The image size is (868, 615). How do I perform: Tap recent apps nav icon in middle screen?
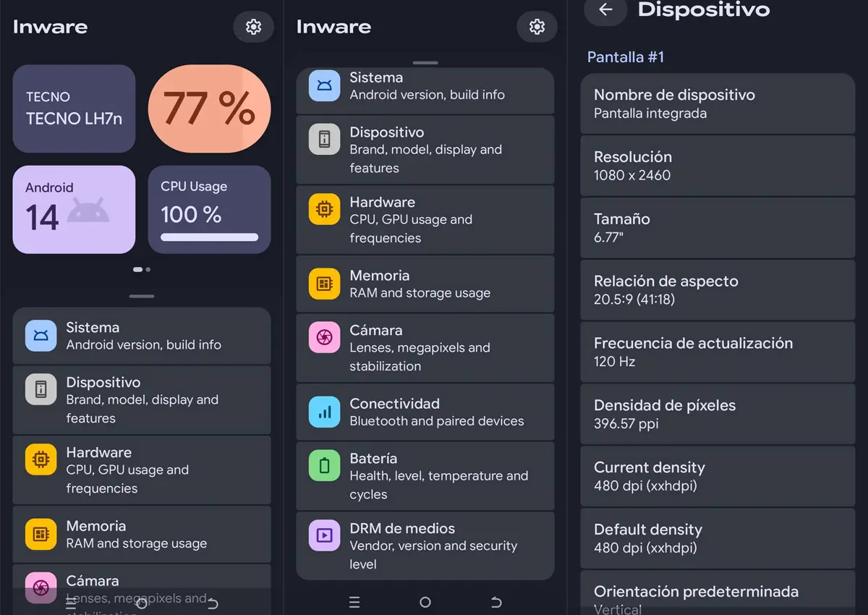354,602
